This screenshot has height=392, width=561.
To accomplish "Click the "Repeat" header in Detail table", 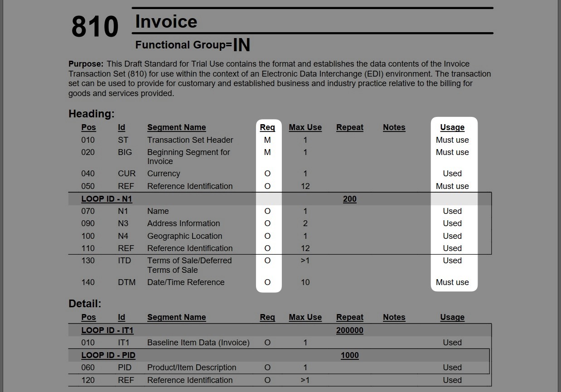I will (x=350, y=317).
